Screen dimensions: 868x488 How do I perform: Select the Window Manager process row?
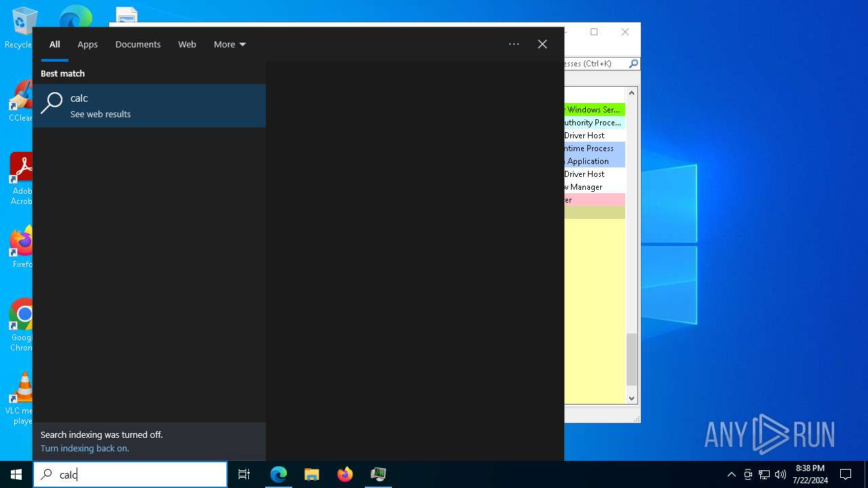(595, 186)
